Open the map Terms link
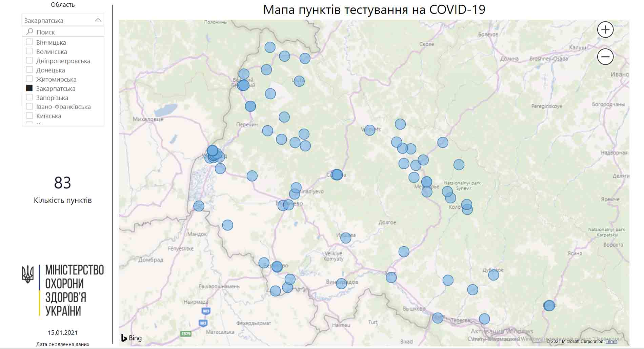The width and height of the screenshot is (644, 349). tap(611, 342)
